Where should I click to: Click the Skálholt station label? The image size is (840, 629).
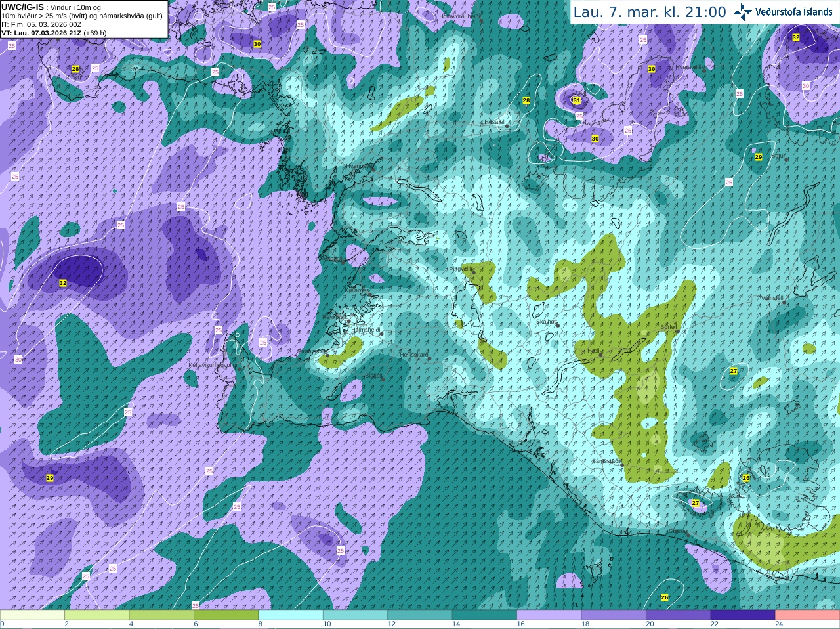[x=547, y=322]
